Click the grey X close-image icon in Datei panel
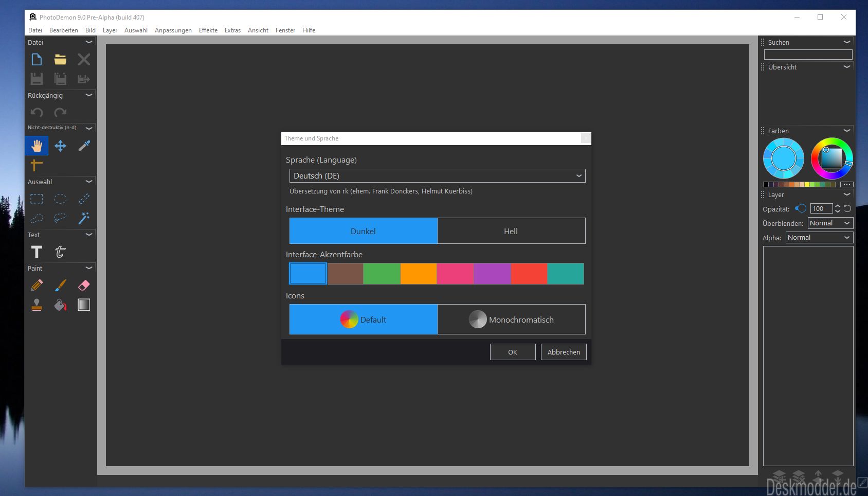 84,60
